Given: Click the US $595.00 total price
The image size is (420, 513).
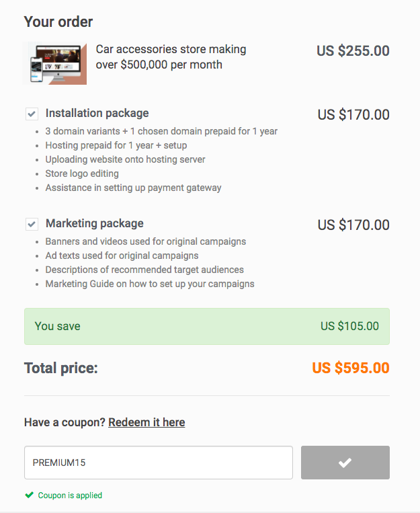Looking at the screenshot, I should [351, 368].
